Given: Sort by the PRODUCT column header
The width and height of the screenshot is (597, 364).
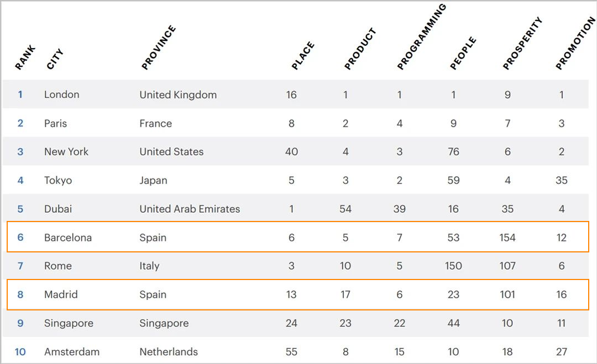Looking at the screenshot, I should [360, 49].
